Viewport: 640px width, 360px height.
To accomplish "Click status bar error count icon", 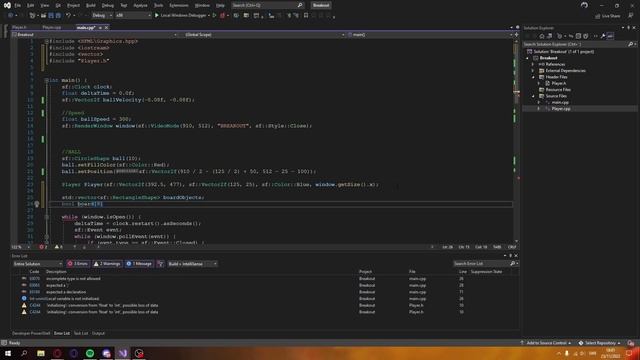I will [43, 247].
